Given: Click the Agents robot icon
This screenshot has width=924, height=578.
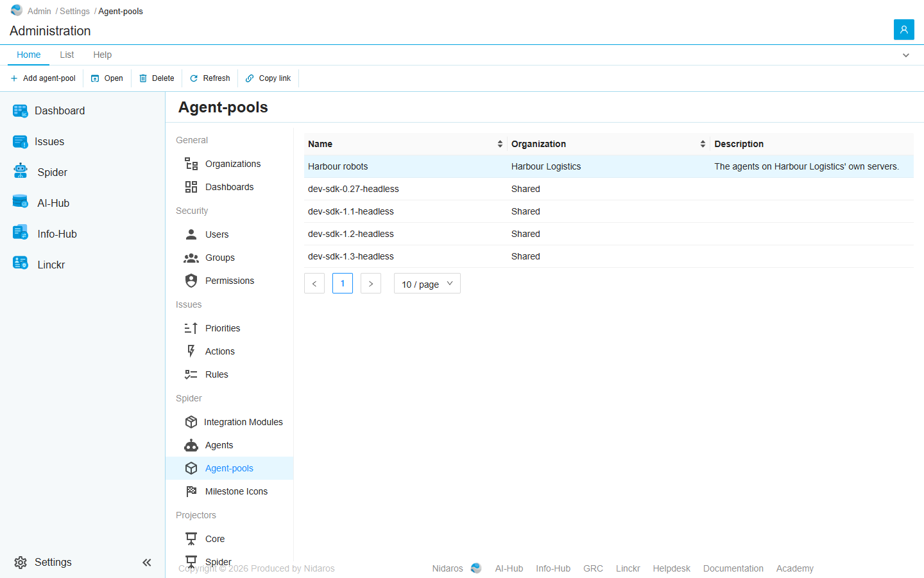Looking at the screenshot, I should (x=191, y=445).
